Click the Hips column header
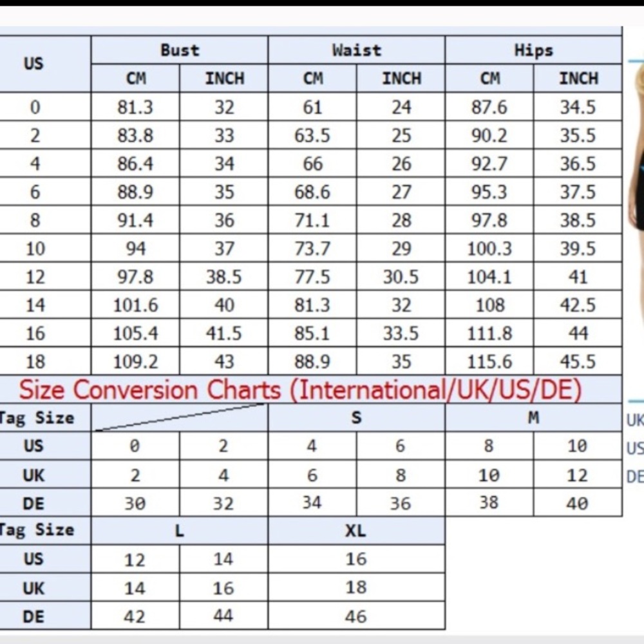 tap(533, 50)
